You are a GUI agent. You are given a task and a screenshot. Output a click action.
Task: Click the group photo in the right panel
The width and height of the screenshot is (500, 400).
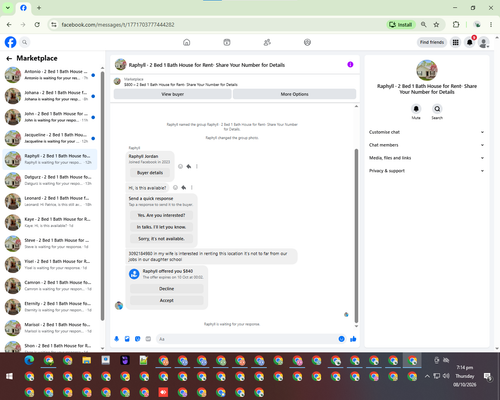tap(427, 70)
